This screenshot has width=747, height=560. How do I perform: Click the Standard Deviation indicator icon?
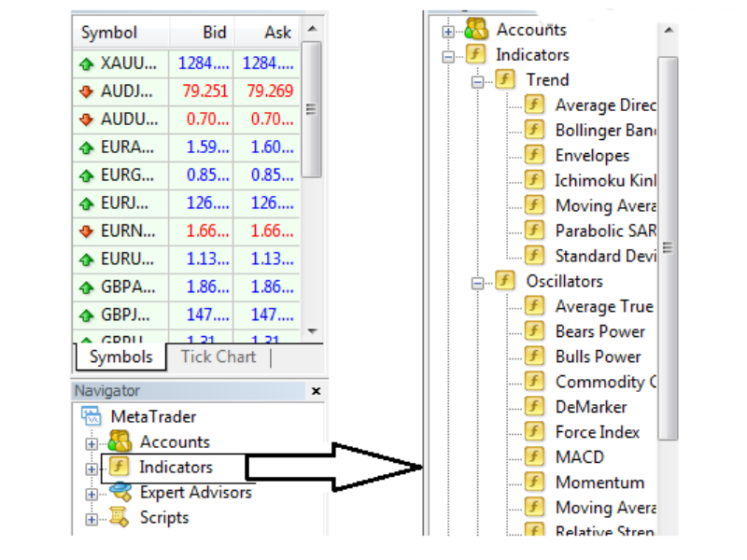[534, 255]
